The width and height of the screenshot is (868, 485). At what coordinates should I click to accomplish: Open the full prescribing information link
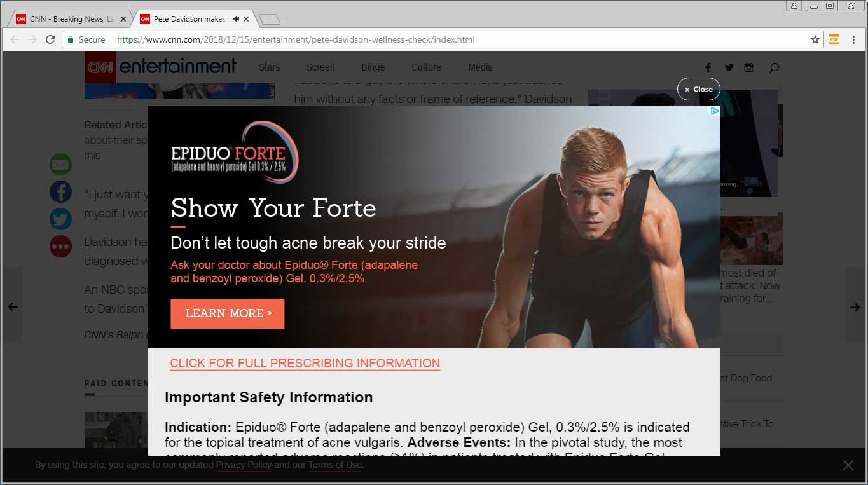[305, 363]
